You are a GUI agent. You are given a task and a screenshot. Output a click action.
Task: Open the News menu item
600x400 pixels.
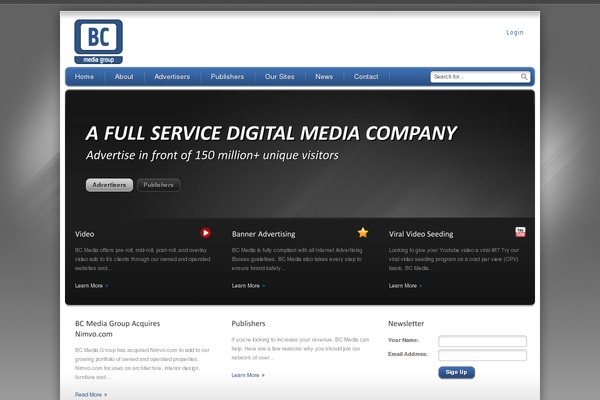(x=324, y=77)
